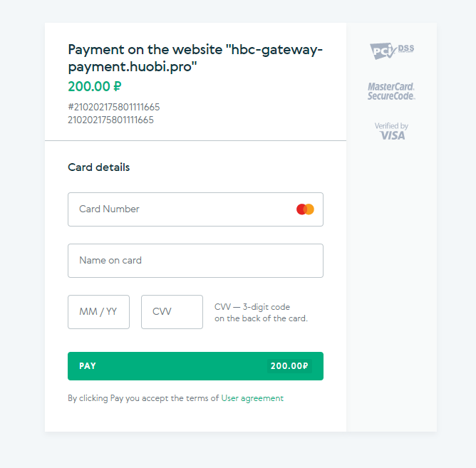Click the 'By clicking Pay you accept' text
476x468 pixels.
pos(143,398)
